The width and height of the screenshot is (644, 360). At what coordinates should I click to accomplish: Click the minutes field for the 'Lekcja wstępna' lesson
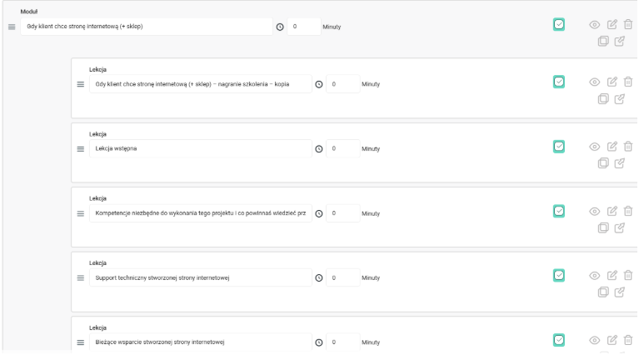(x=342, y=149)
